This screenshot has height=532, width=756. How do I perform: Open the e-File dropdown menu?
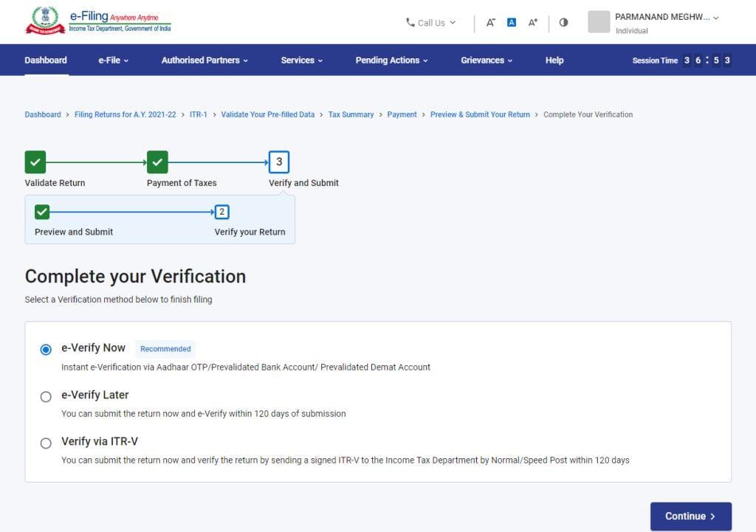[113, 61]
